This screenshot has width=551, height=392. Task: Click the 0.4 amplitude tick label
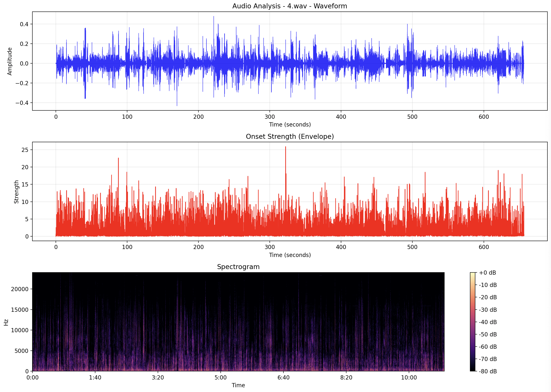point(24,24)
